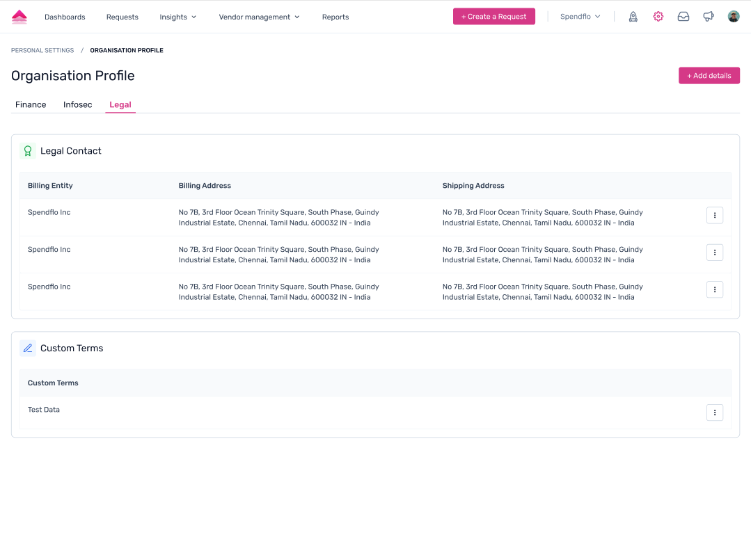Click the Organisation Profile breadcrumb

pyautogui.click(x=127, y=50)
